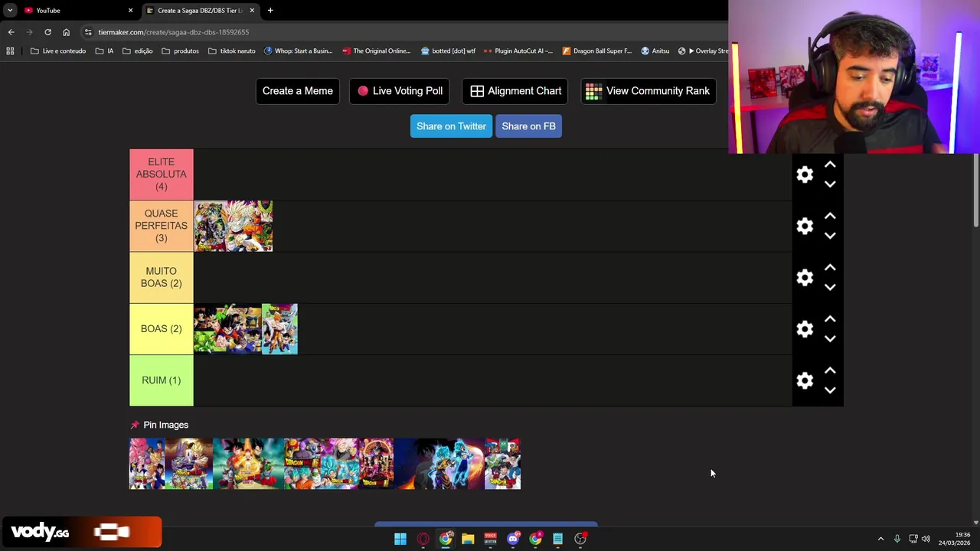Image resolution: width=980 pixels, height=551 pixels.
Task: Share tier list on Twitter
Action: tap(451, 126)
